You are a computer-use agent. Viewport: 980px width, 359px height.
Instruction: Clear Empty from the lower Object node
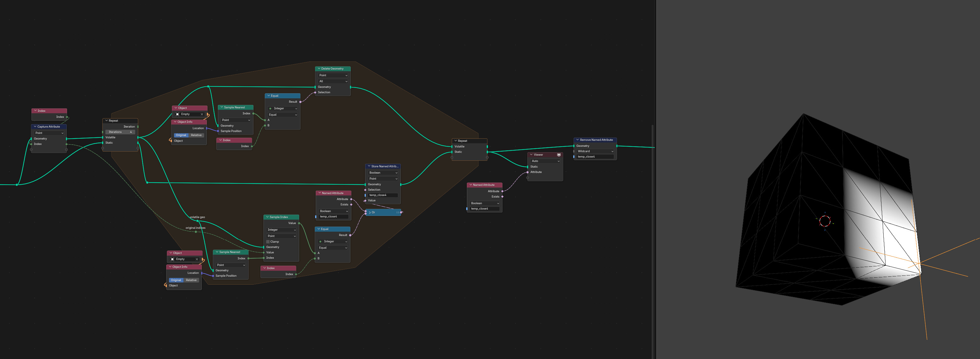pos(197,259)
